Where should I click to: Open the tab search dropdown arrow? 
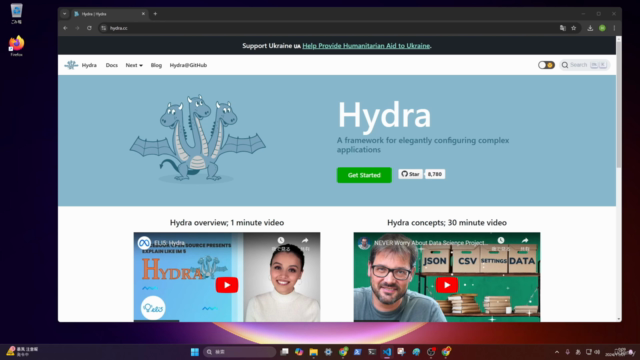[64, 13]
